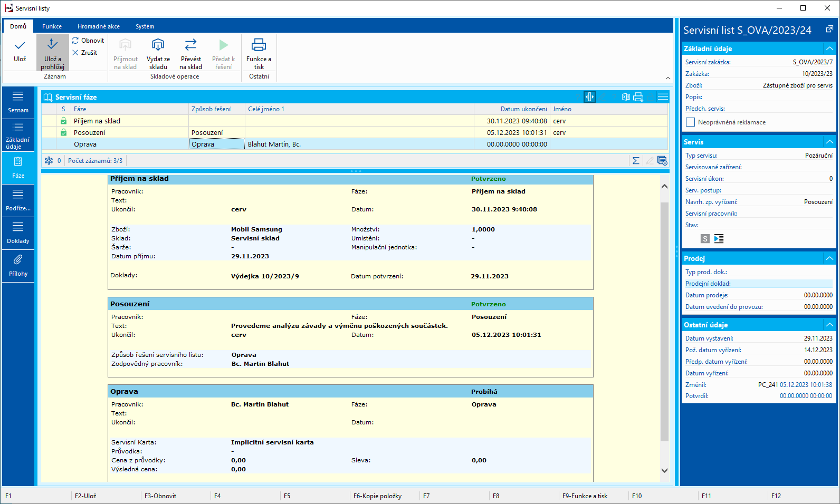The image size is (840, 504).
Task: Collapse the Základní údaje section
Action: click(829, 49)
